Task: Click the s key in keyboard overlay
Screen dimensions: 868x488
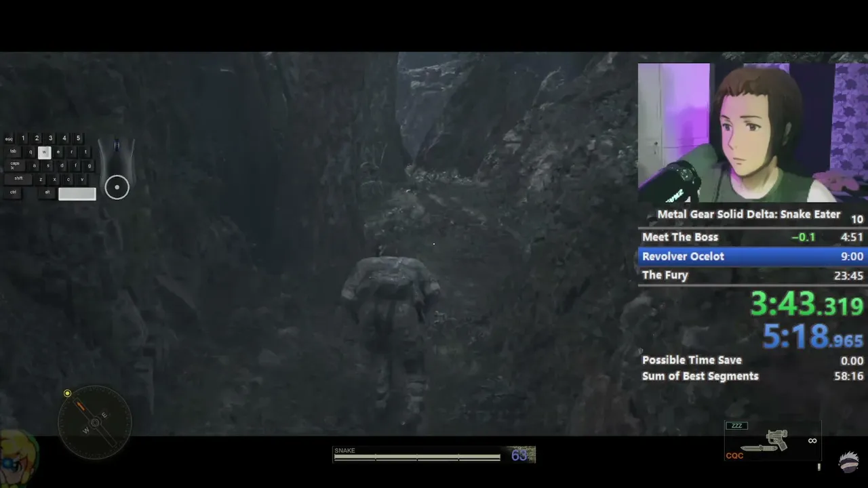Action: (48, 165)
